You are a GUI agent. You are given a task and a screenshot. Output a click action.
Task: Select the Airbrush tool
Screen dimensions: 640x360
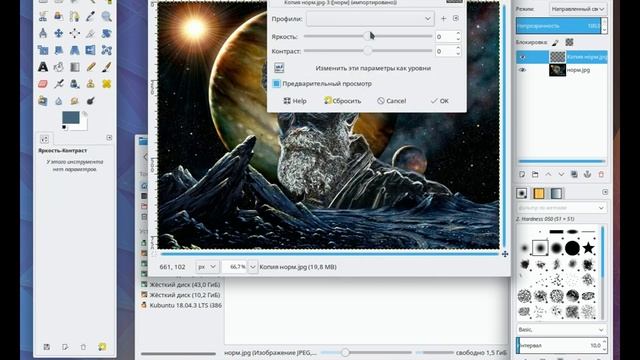(59, 84)
